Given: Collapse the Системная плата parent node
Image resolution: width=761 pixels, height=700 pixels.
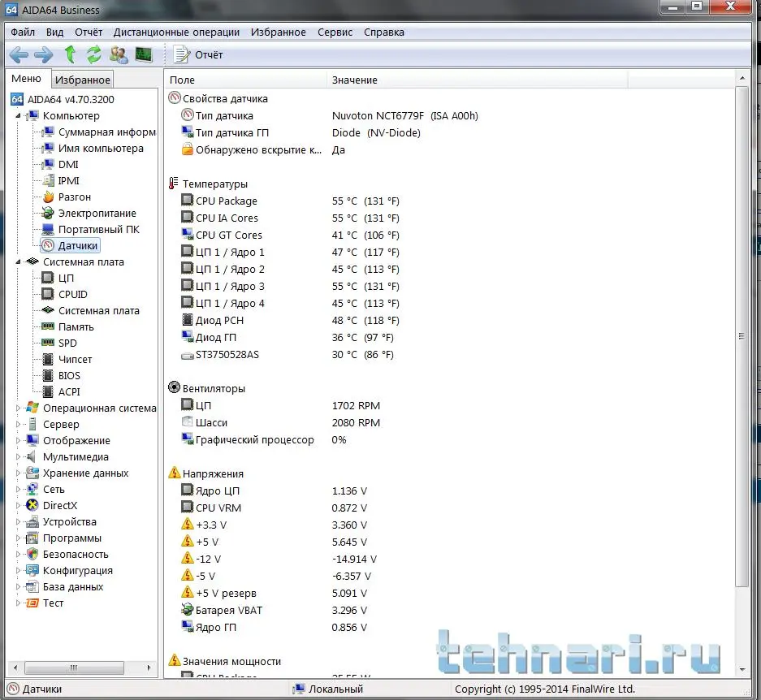Looking at the screenshot, I should tap(18, 261).
